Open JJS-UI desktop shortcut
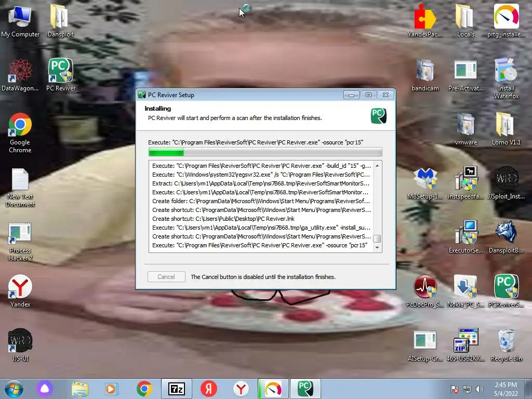532x399 pixels. coord(20,344)
